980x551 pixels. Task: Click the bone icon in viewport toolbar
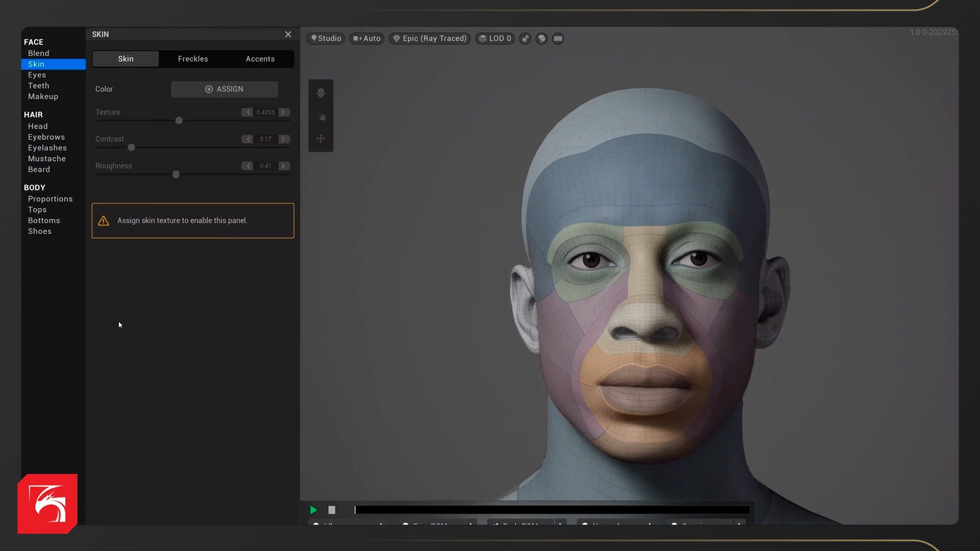[x=525, y=38]
